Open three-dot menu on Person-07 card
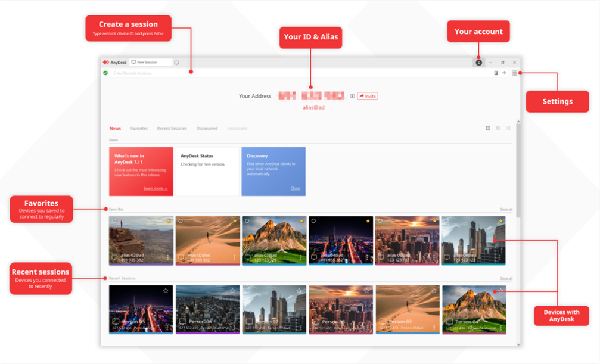 click(x=301, y=328)
